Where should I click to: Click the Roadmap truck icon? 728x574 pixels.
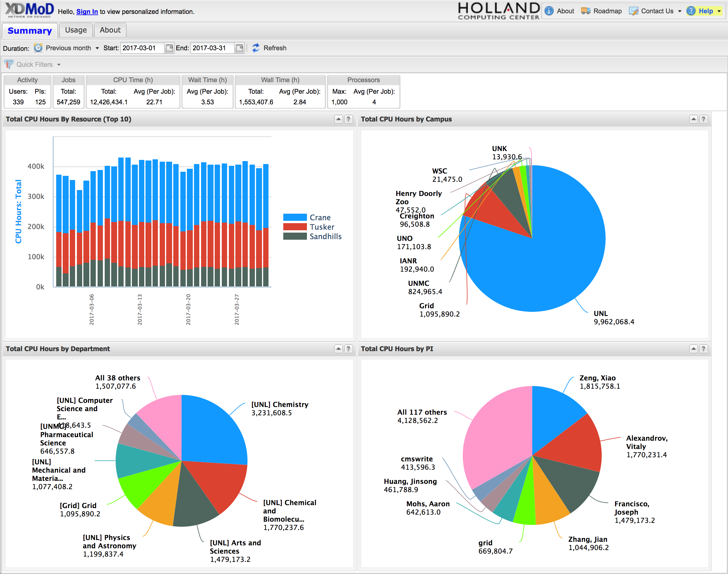pos(585,11)
